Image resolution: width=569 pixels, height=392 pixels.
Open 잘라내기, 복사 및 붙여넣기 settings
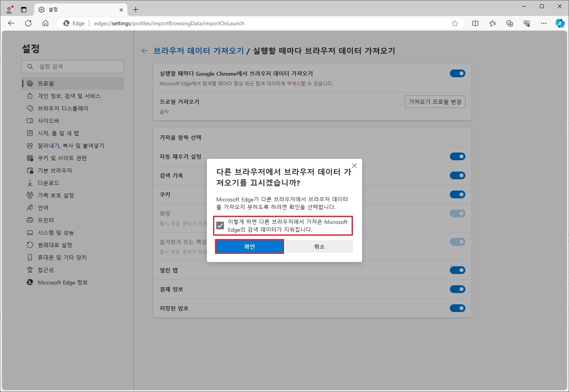(73, 146)
